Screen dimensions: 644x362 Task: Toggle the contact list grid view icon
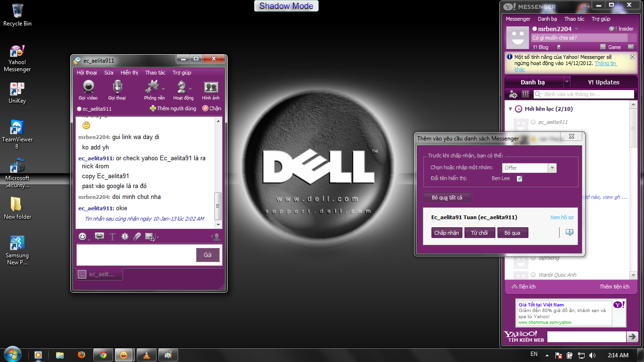[525, 94]
